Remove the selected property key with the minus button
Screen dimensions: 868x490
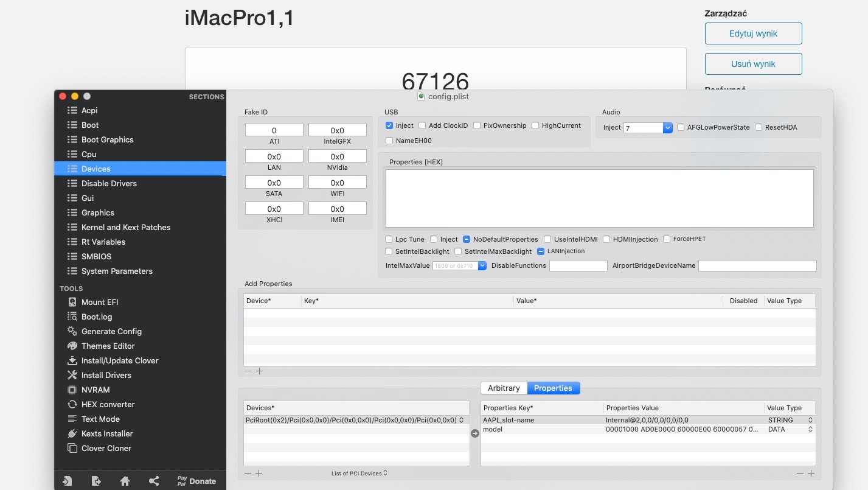800,473
